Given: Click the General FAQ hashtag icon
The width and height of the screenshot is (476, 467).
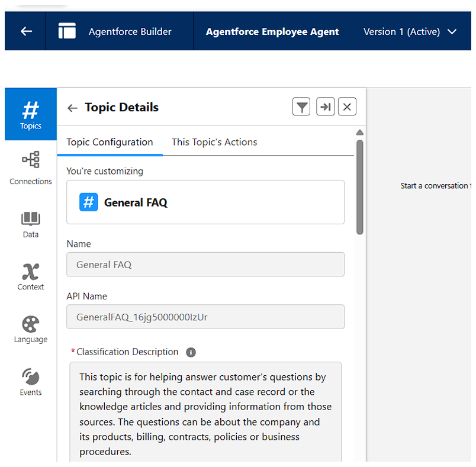Looking at the screenshot, I should click(88, 202).
